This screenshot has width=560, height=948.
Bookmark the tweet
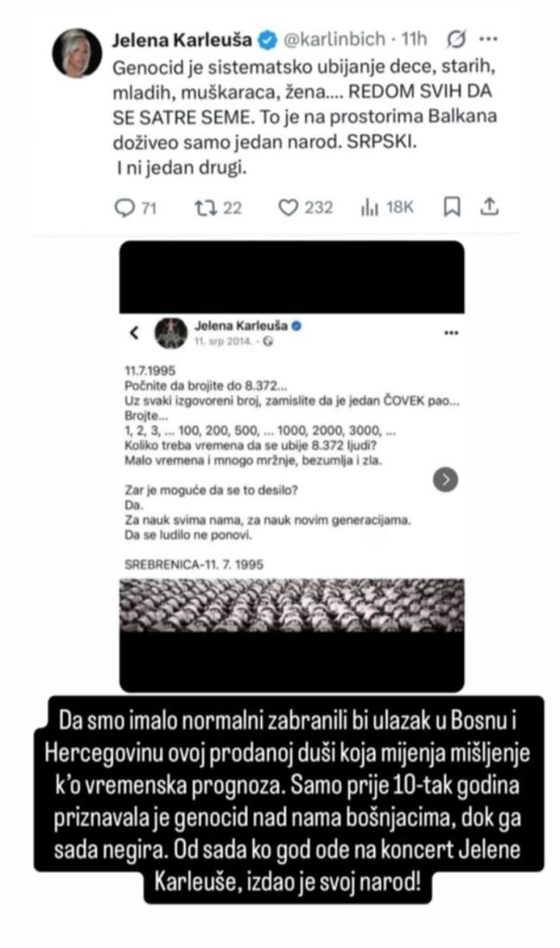coord(452,206)
